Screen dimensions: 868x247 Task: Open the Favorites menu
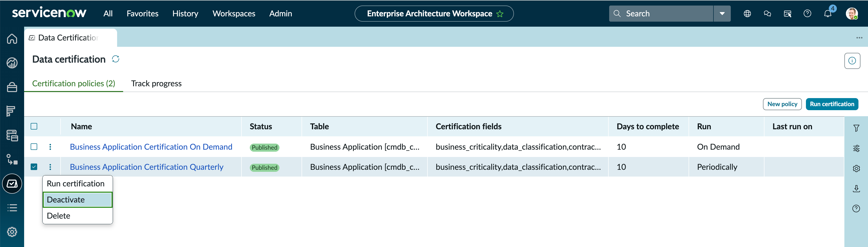click(x=142, y=14)
